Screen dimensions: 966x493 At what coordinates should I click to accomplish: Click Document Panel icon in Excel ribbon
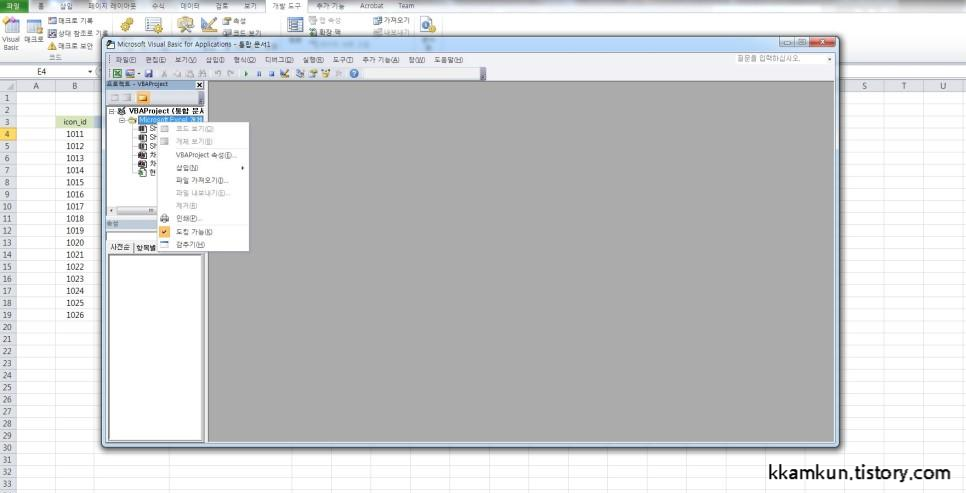(428, 25)
